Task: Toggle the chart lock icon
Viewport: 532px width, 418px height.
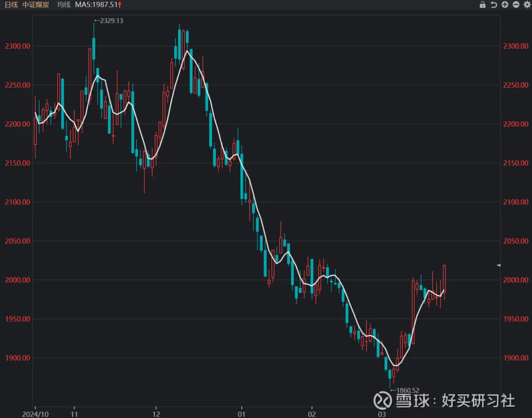Action: pyautogui.click(x=482, y=5)
